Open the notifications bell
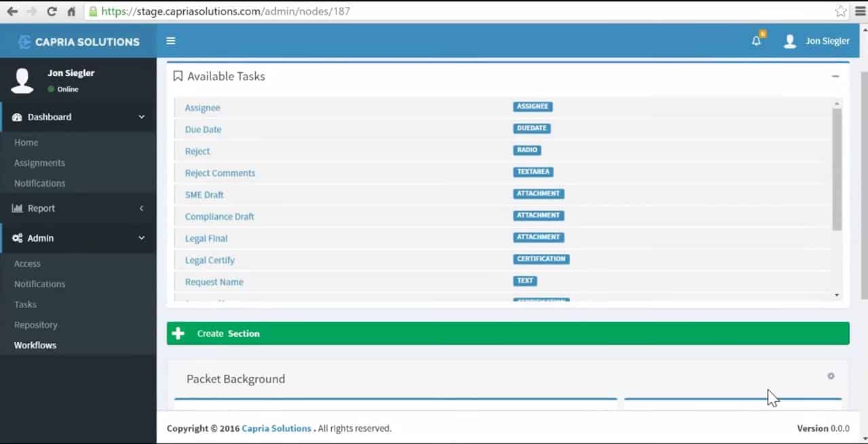868x444 pixels. click(757, 41)
